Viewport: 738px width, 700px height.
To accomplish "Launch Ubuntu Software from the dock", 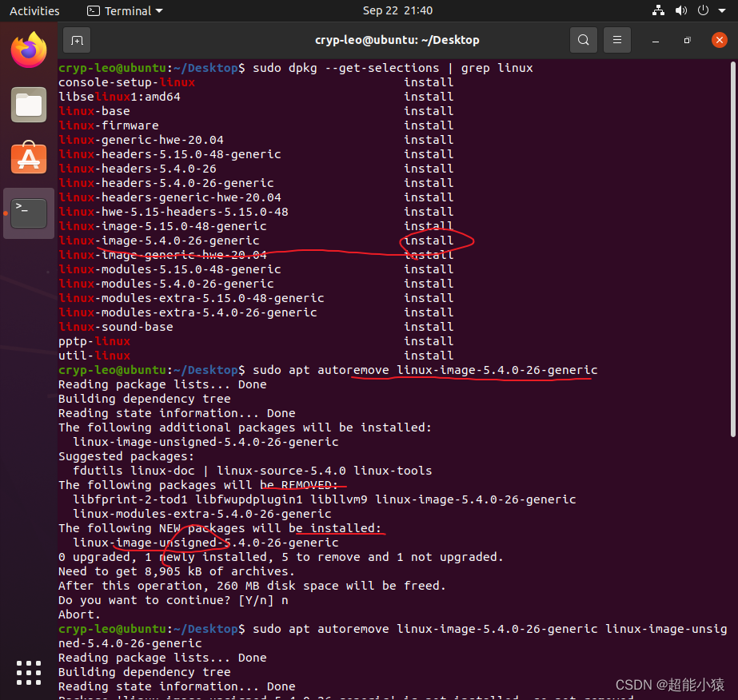I will [28, 158].
